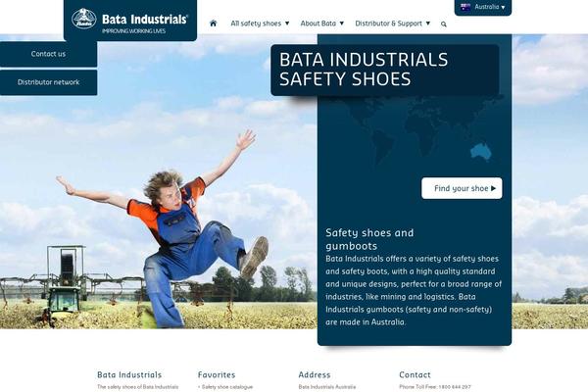Image resolution: width=588 pixels, height=392 pixels.
Task: Click the jumping worker hero image
Action: (165, 228)
